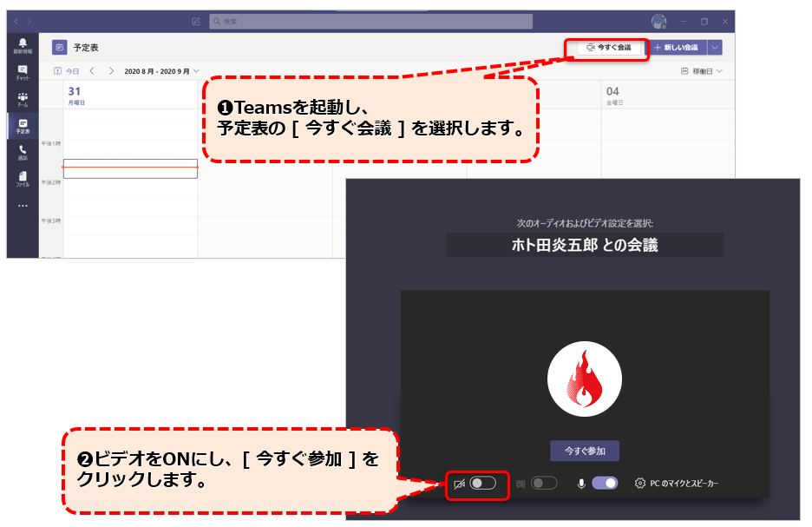Click the 今すぐ会議 button
The height and width of the screenshot is (527, 812).
coord(608,48)
